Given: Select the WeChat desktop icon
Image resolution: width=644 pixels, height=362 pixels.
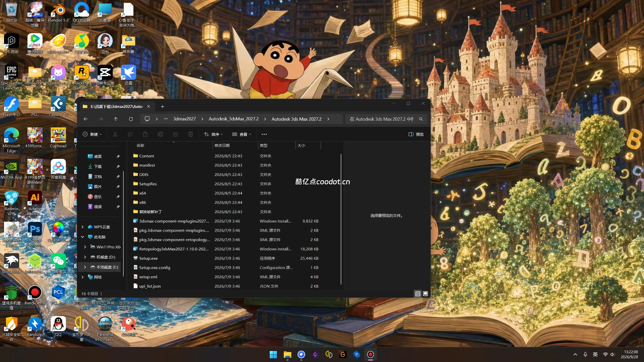Looking at the screenshot, I should click(x=58, y=264).
